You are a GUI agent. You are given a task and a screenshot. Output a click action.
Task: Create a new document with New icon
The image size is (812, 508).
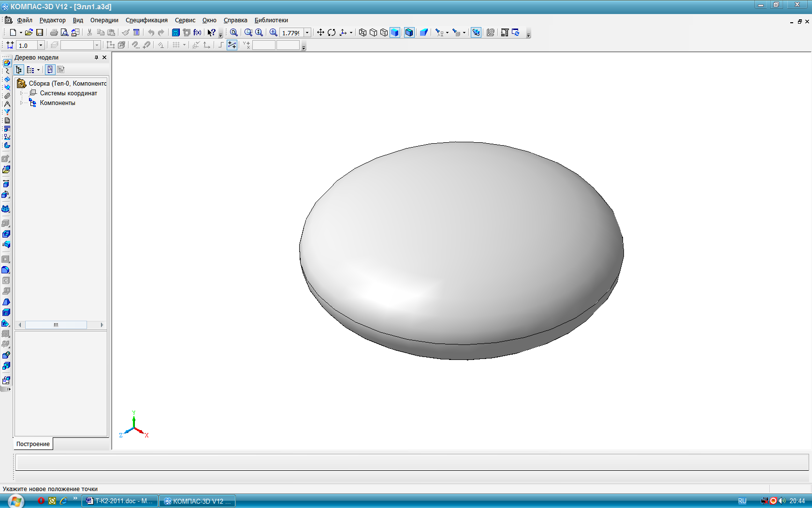pos(13,32)
